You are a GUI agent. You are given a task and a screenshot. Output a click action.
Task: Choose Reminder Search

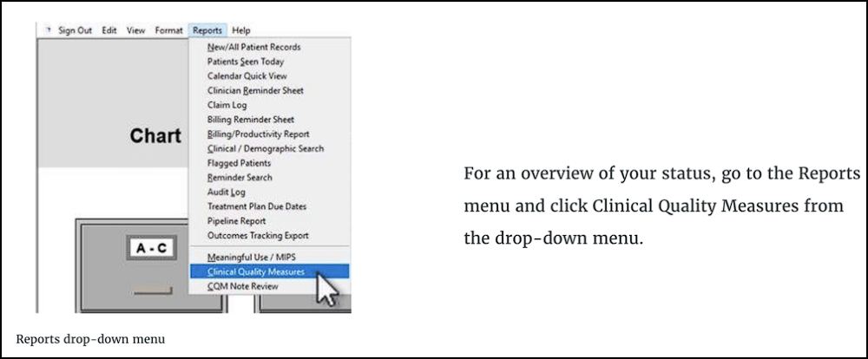pos(240,177)
